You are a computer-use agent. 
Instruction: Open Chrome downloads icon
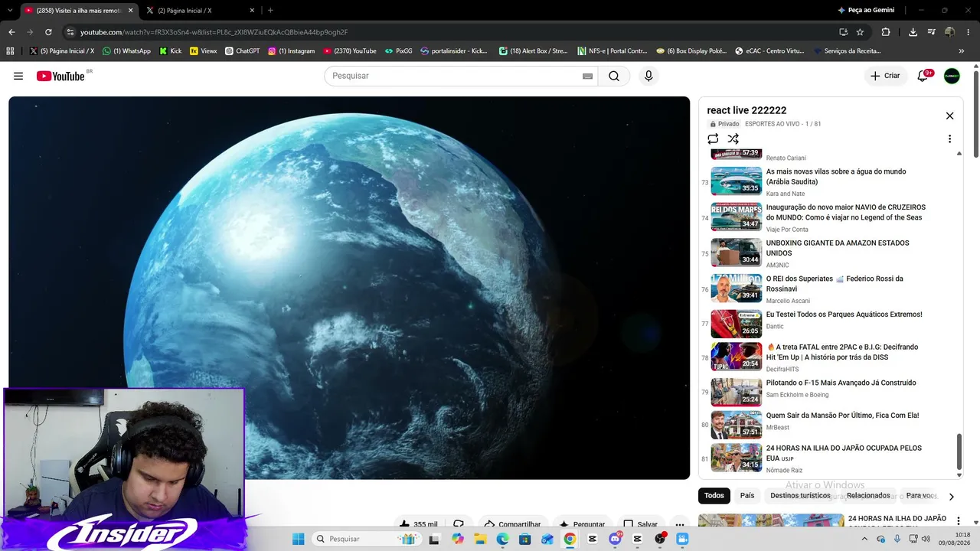click(x=913, y=32)
